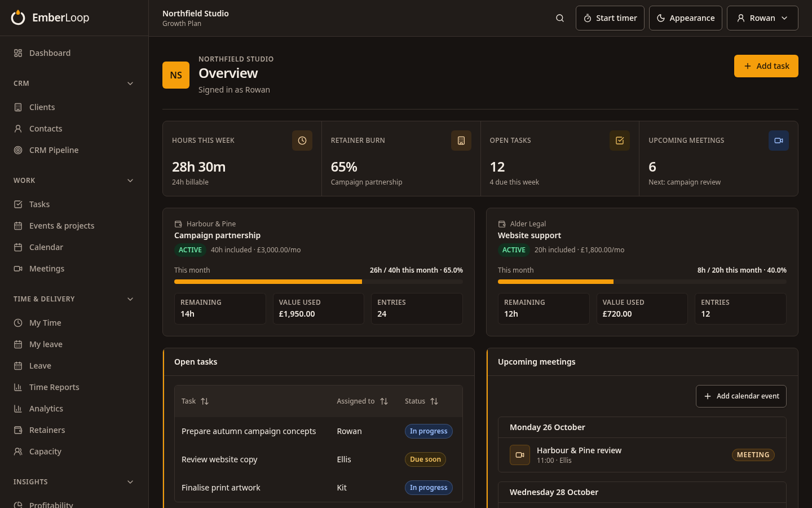Click In progress badge for Finalise print artwork
Screen dimensions: 812x508
tap(429, 488)
